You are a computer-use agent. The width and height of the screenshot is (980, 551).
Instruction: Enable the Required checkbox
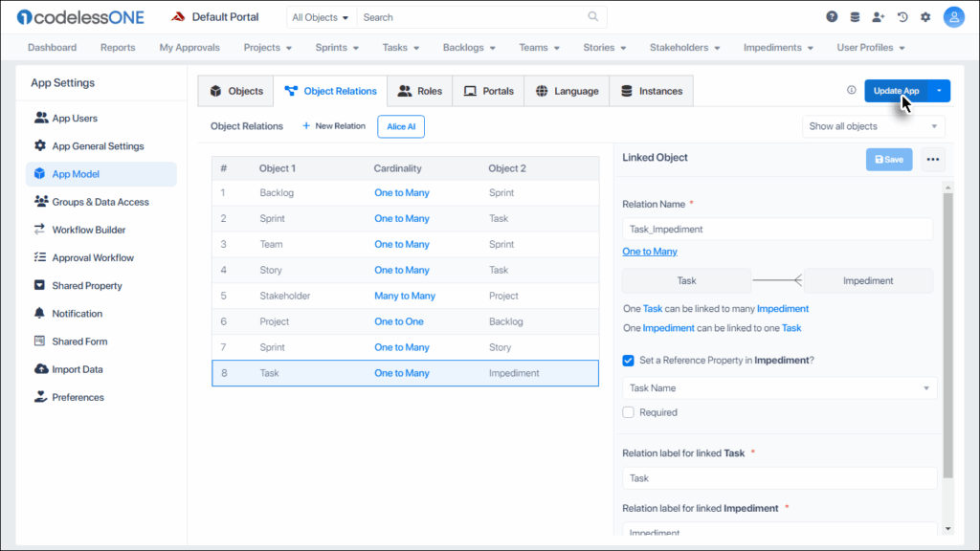pos(629,412)
